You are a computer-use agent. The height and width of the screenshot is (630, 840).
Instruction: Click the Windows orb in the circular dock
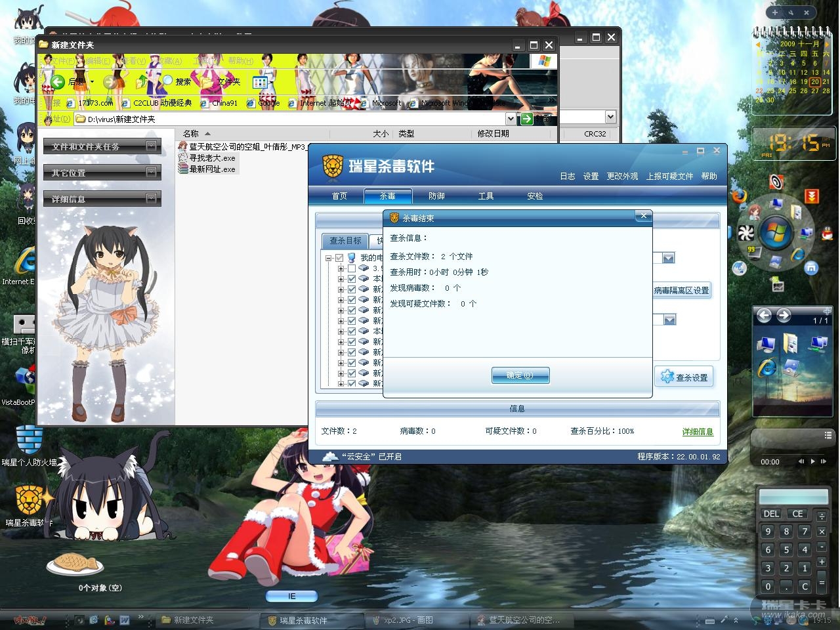coord(776,232)
